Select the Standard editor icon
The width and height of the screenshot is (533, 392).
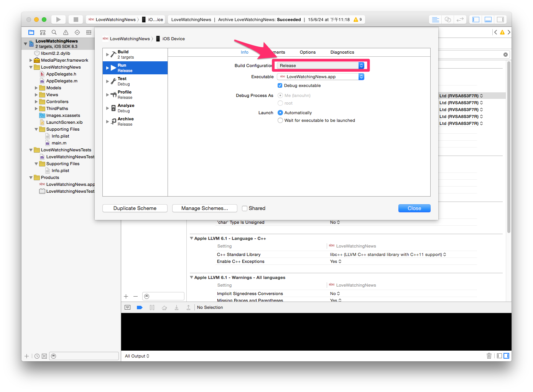pos(435,20)
